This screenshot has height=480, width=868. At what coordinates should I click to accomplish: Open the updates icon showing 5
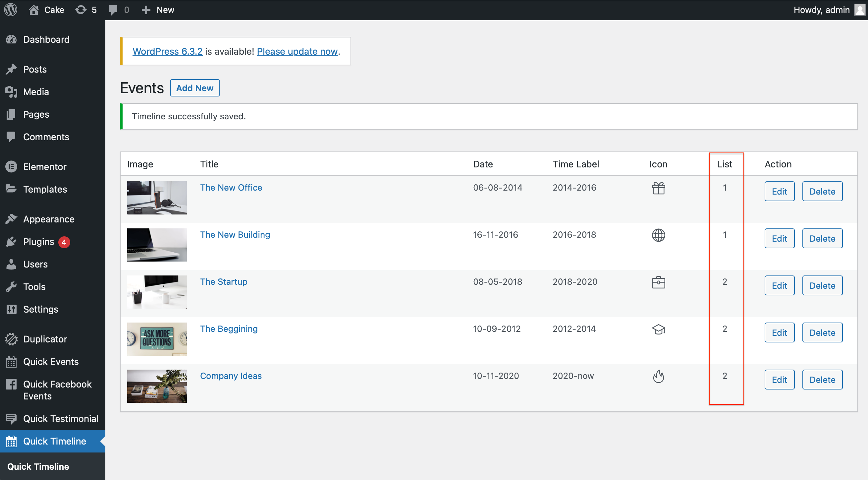coord(85,10)
